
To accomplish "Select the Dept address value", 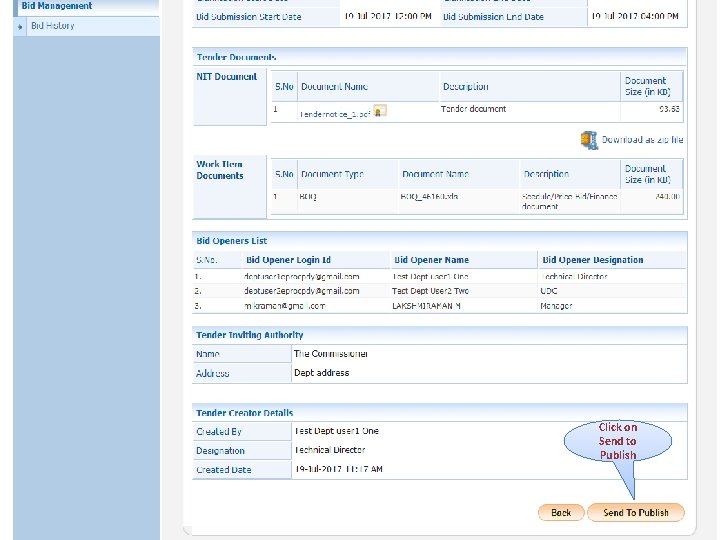I will point(321,373).
